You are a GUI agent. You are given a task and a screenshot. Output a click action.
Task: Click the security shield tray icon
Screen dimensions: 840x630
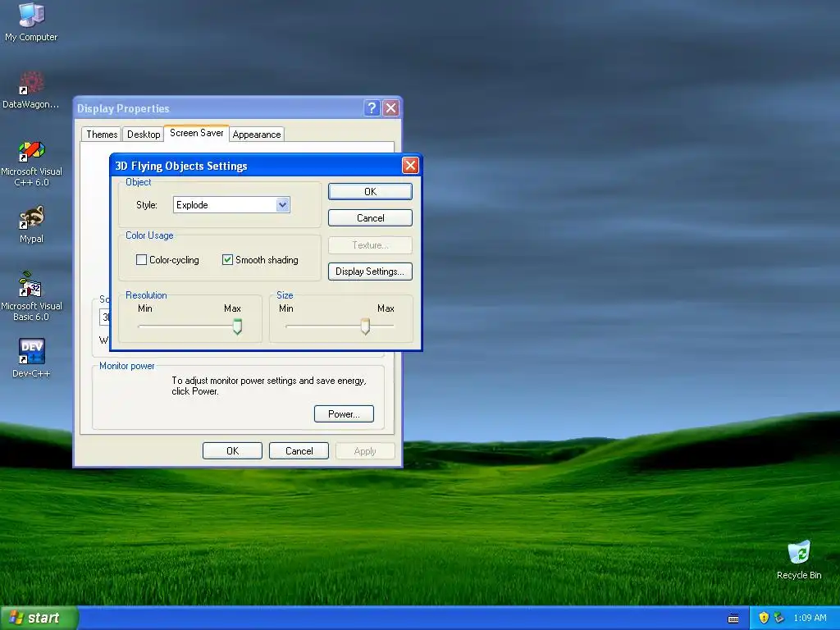point(764,618)
